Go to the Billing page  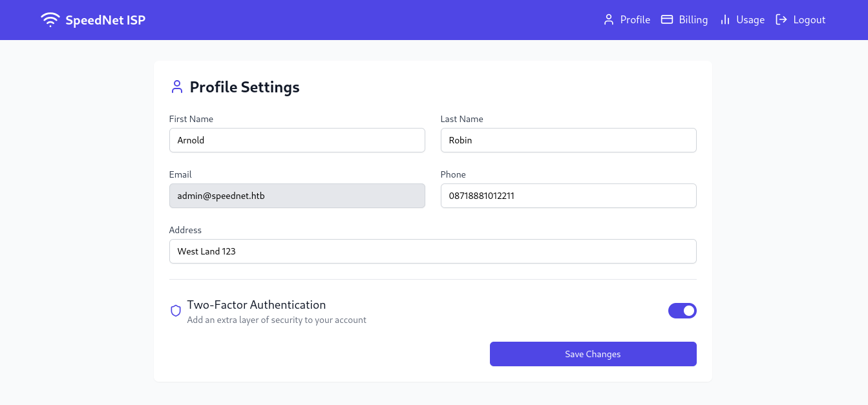[693, 20]
